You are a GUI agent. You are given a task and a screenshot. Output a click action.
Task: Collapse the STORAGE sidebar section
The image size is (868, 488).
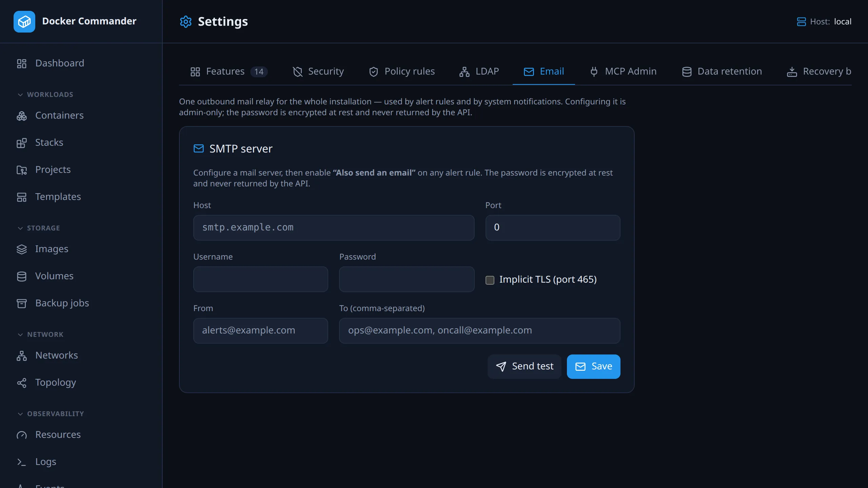[x=39, y=228]
